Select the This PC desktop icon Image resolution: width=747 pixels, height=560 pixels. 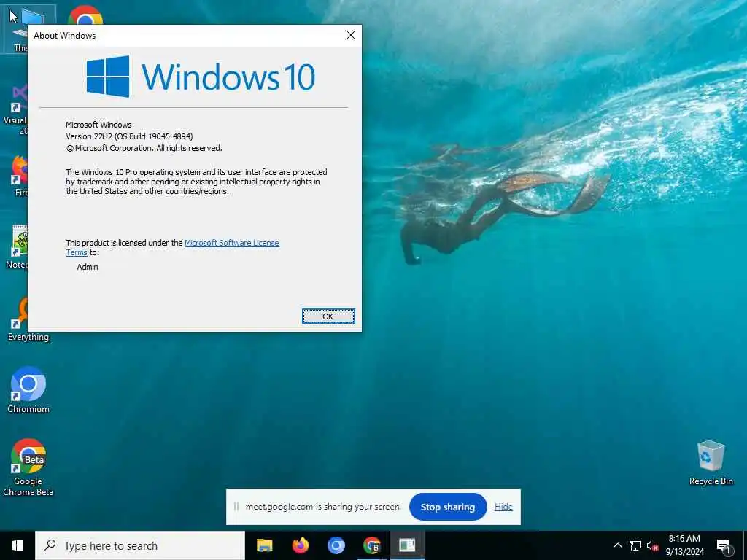[19, 28]
